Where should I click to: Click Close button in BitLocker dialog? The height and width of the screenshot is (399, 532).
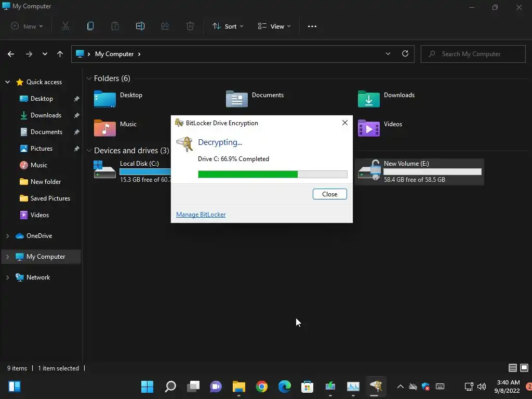pos(329,194)
